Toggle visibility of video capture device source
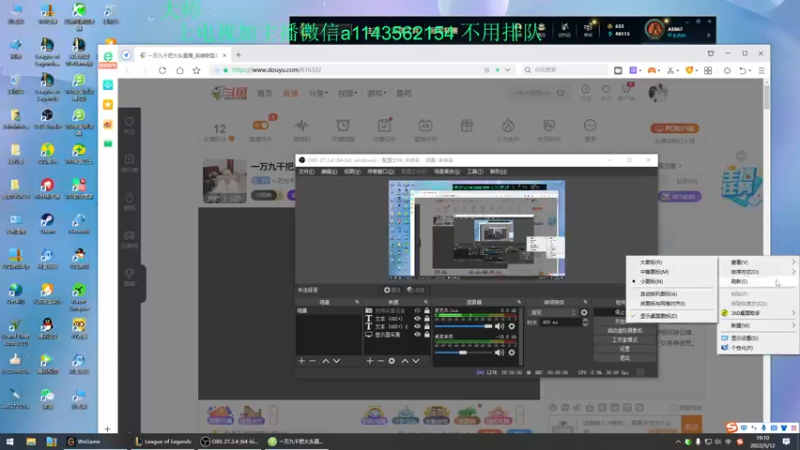This screenshot has width=800, height=450. coord(417,311)
